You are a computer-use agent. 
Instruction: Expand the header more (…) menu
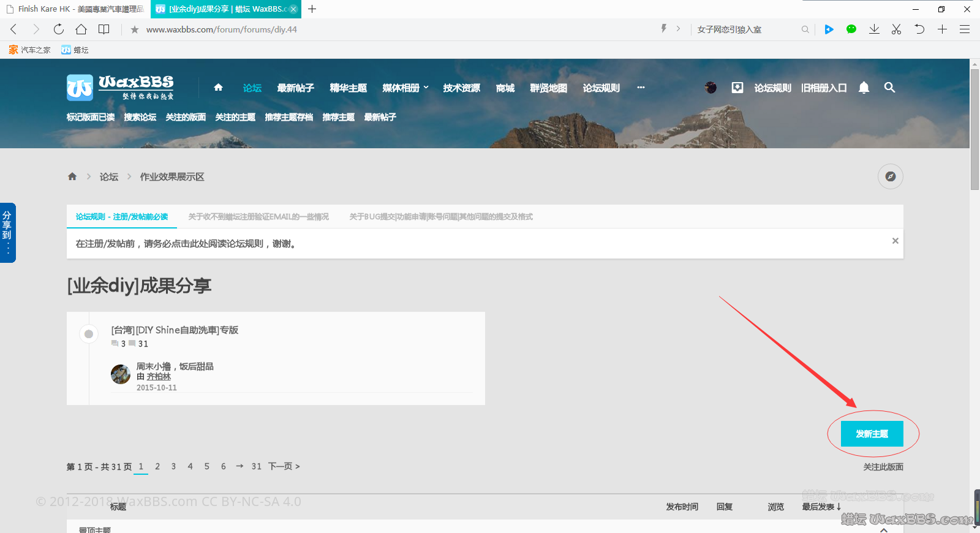(x=641, y=88)
